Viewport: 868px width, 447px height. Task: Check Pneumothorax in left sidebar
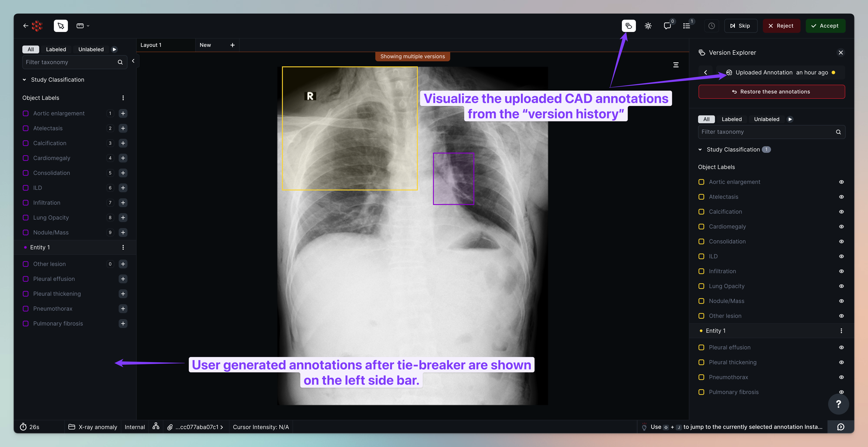click(x=26, y=309)
